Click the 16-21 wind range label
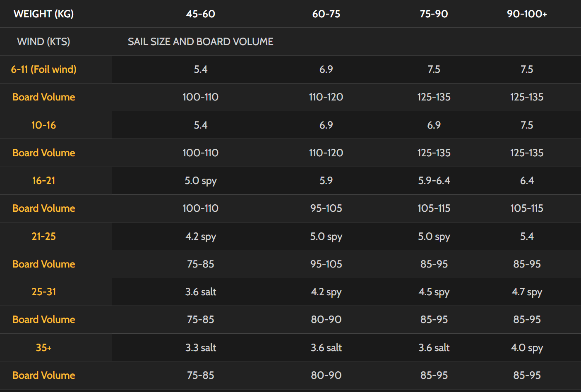 [43, 181]
